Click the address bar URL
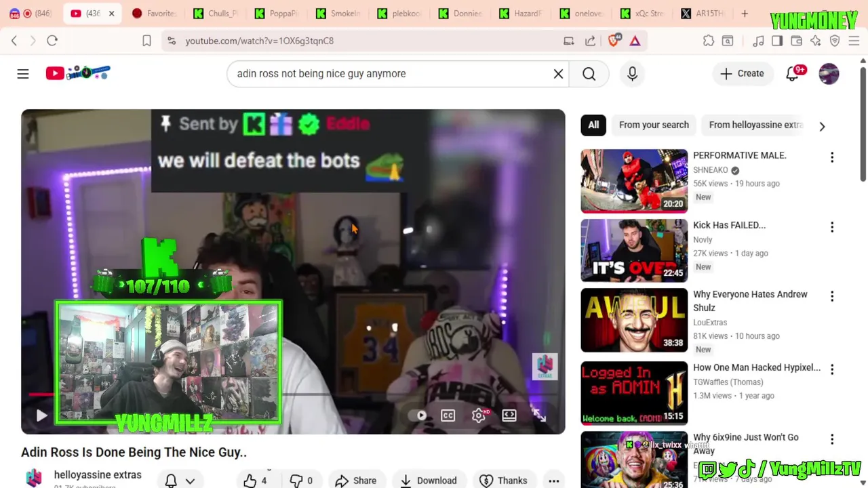 [x=260, y=41]
